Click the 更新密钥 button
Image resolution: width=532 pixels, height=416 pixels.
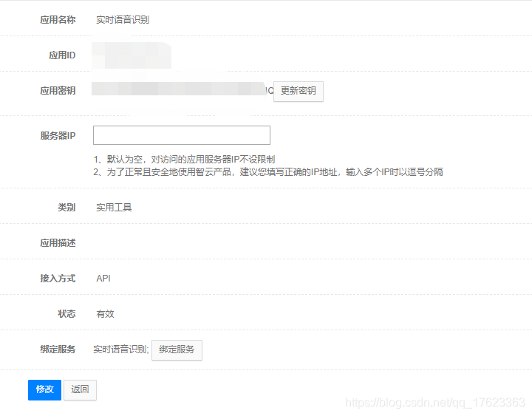tap(299, 91)
